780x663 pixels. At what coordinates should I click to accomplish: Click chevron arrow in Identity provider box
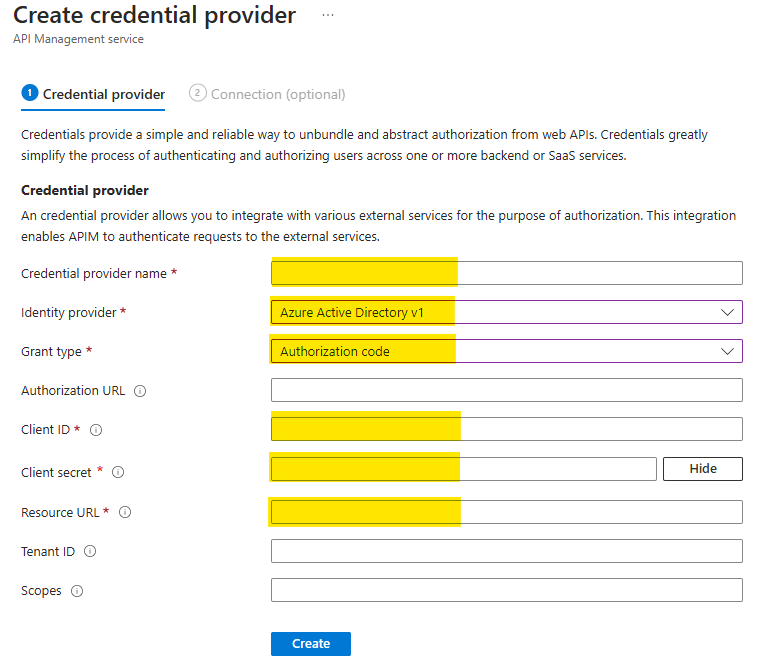coord(727,312)
